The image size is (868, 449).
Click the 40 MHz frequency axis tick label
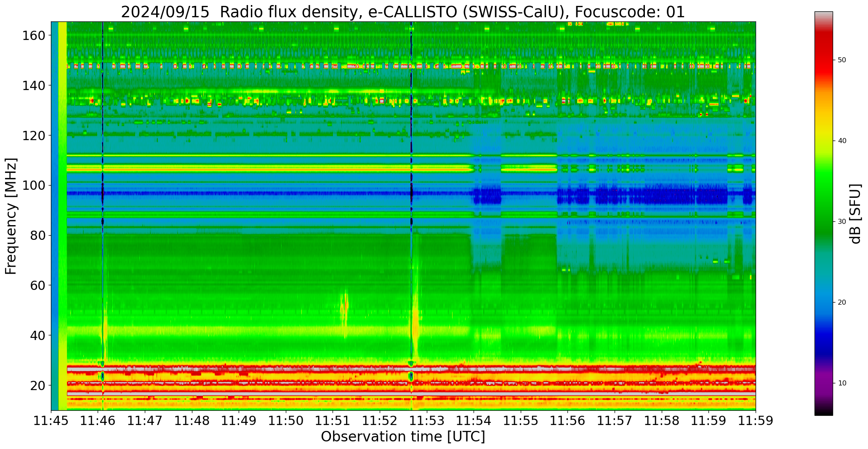tap(37, 335)
